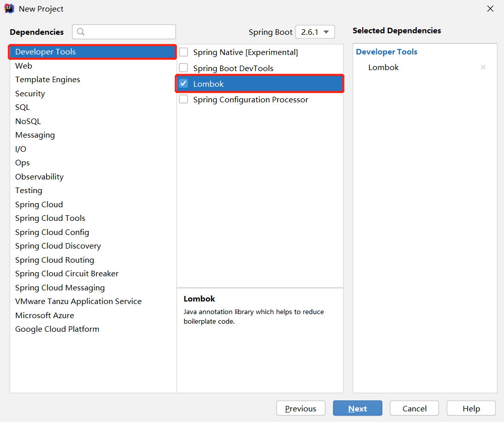Open the Spring Boot version dropdown
The image size is (504, 422).
(x=315, y=32)
